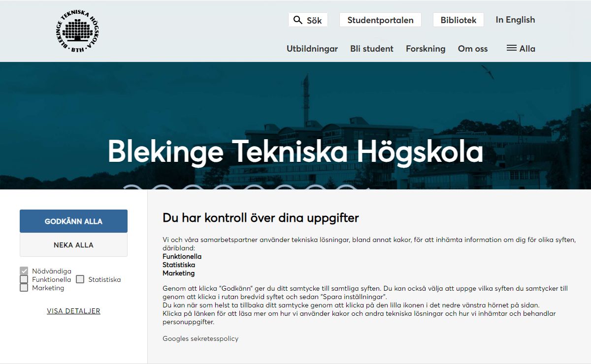Click the bold Statistiska purpose text
The image size is (591, 364).
(x=179, y=265)
